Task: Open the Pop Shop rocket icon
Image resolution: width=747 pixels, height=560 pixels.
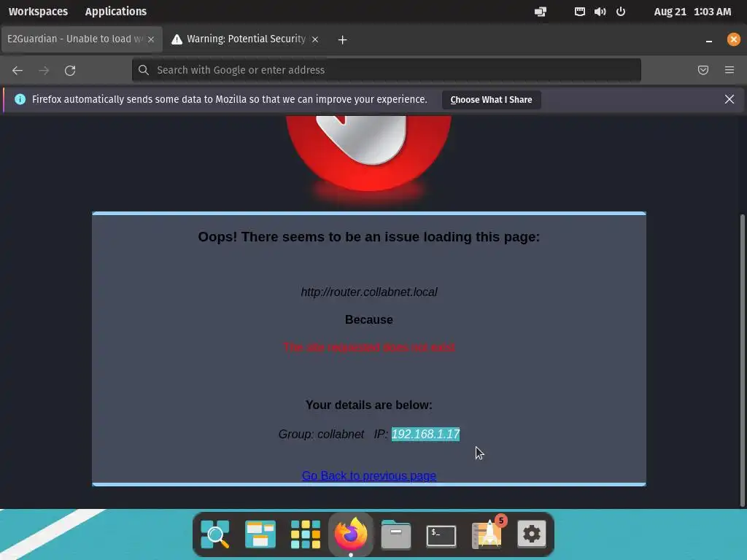Action: click(487, 534)
